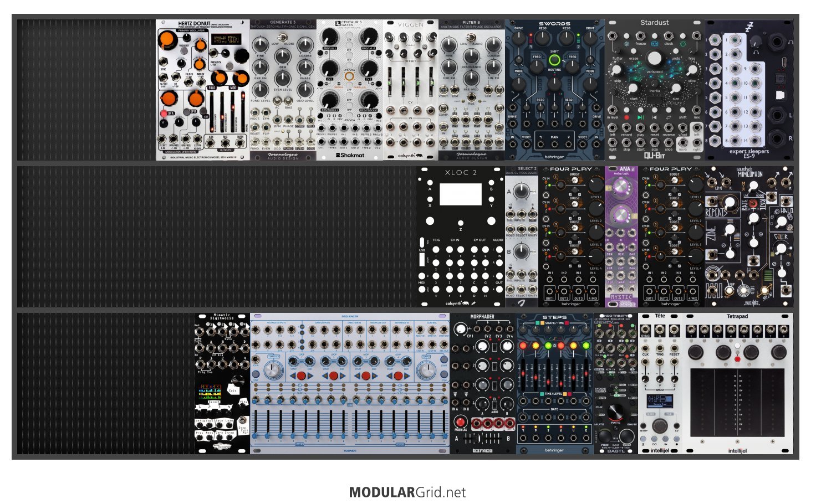The width and height of the screenshot is (816, 504).
Task: Click the Bastl logo on Neo Trinity
Action: click(615, 451)
